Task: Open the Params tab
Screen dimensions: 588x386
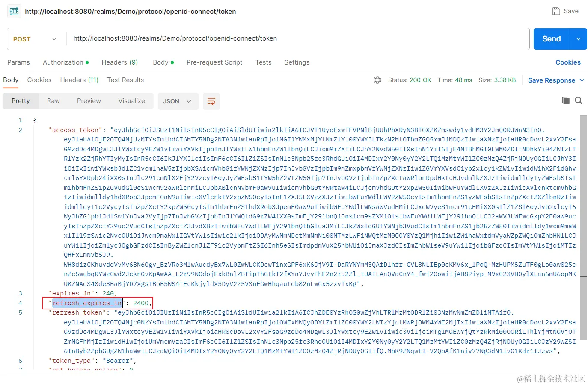Action: pyautogui.click(x=19, y=62)
